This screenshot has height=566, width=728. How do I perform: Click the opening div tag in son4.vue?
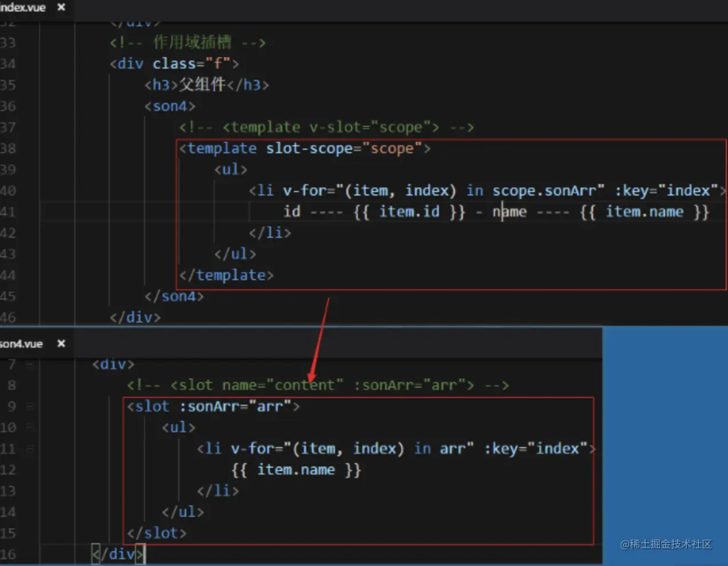[113, 364]
